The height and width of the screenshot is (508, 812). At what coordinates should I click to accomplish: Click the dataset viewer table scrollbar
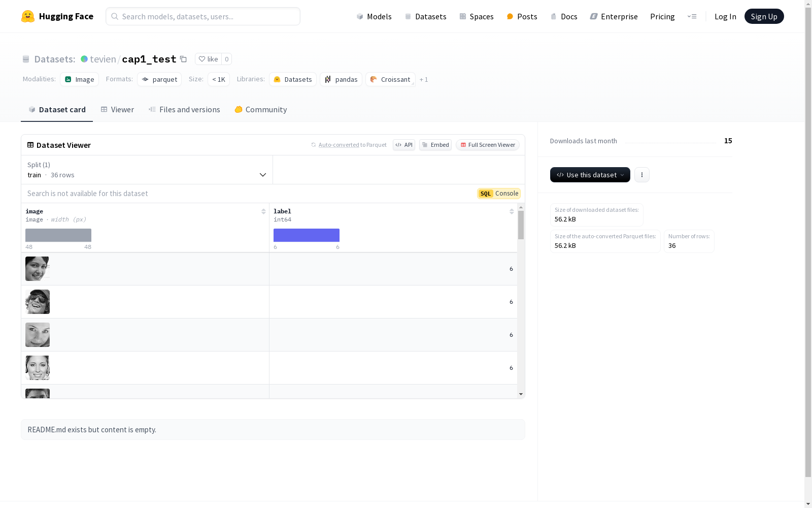521,225
